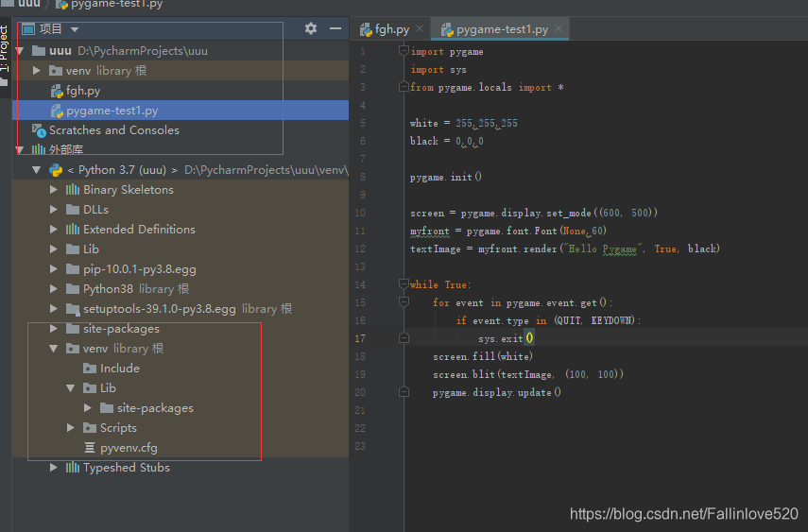
Task: Click the DLLs folder icon
Action: 73,209
